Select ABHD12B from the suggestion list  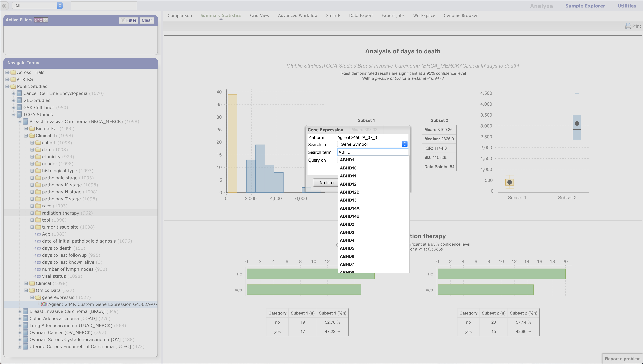[x=349, y=192]
